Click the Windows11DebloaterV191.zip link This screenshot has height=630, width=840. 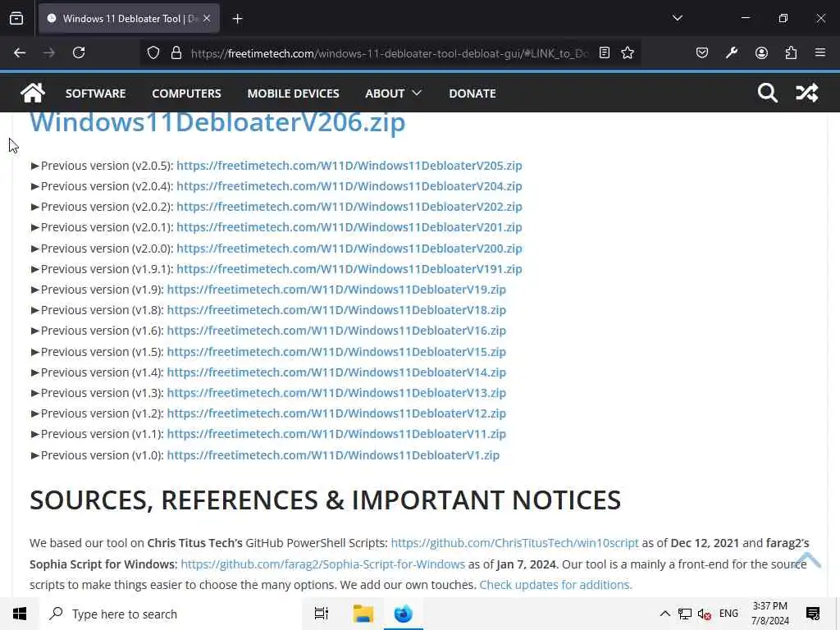(x=349, y=269)
